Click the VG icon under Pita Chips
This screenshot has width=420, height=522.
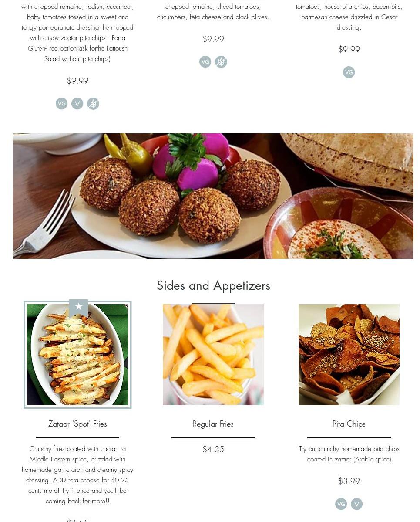[x=341, y=504]
